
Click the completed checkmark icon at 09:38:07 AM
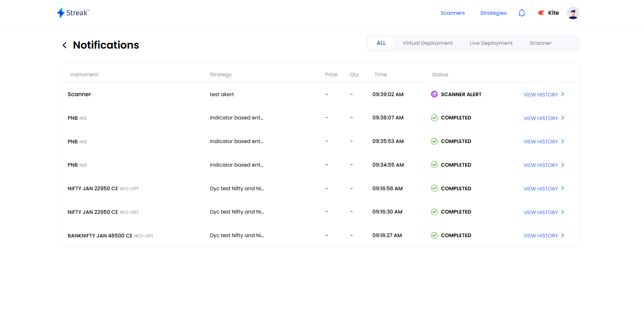[434, 118]
